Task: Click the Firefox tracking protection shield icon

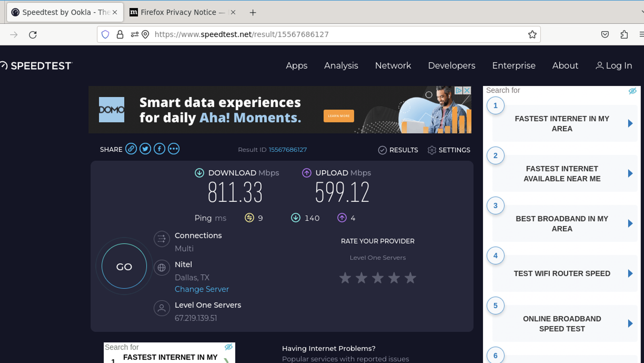Action: (105, 35)
